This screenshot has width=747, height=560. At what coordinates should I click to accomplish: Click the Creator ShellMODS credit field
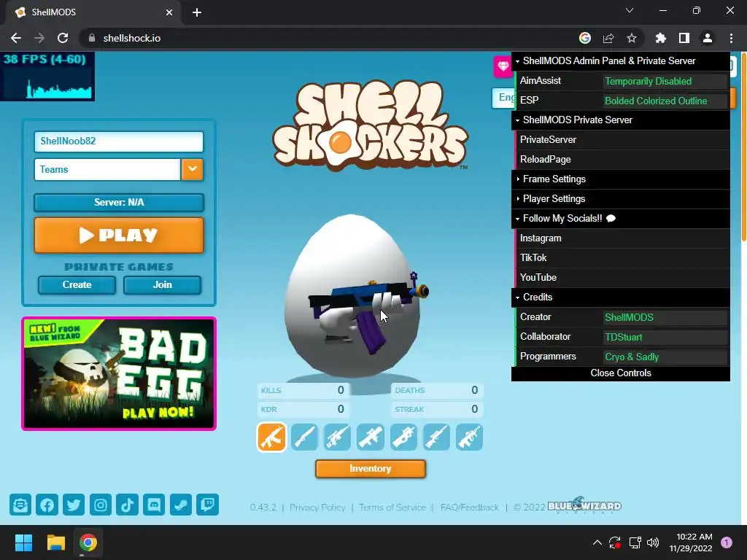click(665, 318)
